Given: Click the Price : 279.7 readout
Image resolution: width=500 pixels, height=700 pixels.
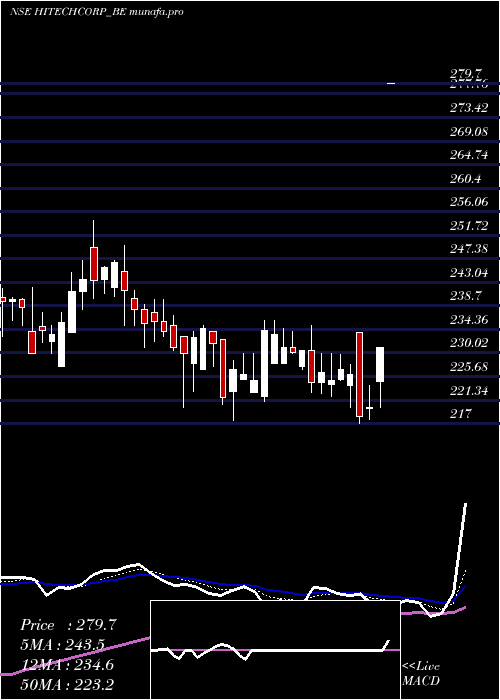Looking at the screenshot, I should pyautogui.click(x=68, y=625).
